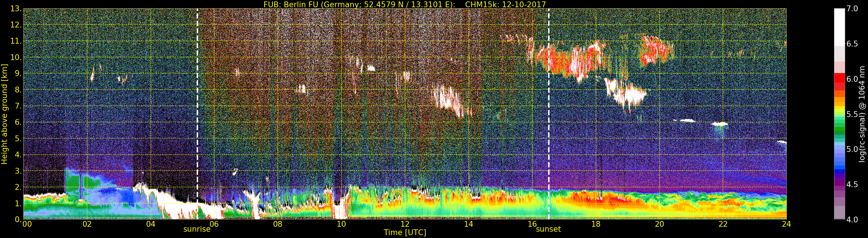Click the '4.0' colorbar tick label
The width and height of the screenshot is (868, 238).
pos(852,220)
